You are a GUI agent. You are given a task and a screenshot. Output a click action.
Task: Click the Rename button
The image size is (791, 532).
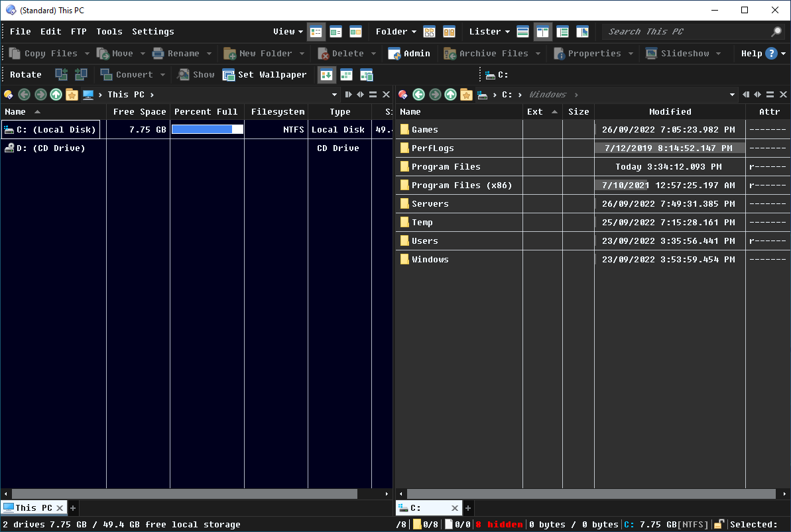tap(176, 54)
